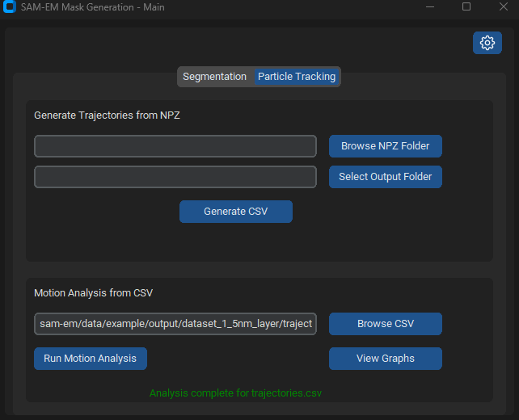The height and width of the screenshot is (420, 519).
Task: Switch to the Segmentation tab
Action: [214, 77]
